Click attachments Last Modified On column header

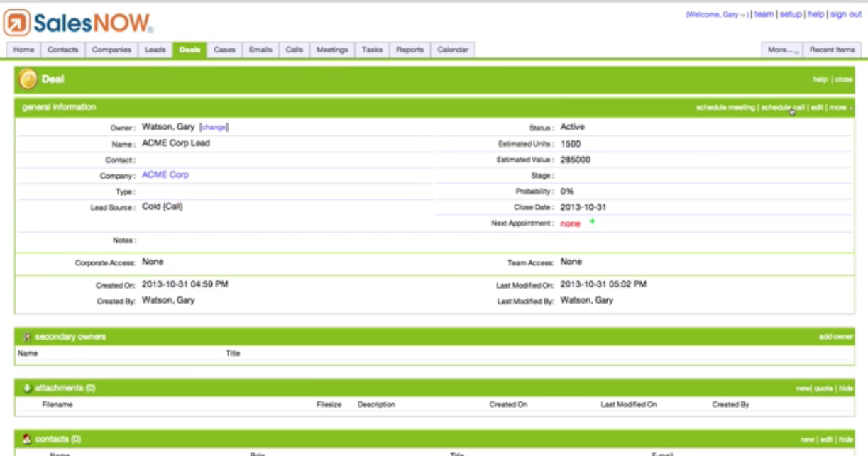pos(629,405)
